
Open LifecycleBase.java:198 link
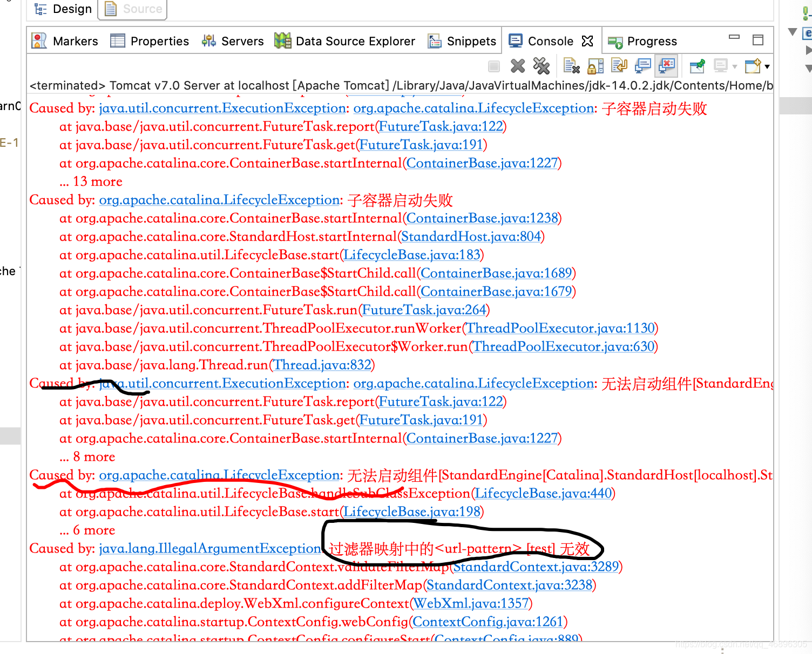click(412, 512)
